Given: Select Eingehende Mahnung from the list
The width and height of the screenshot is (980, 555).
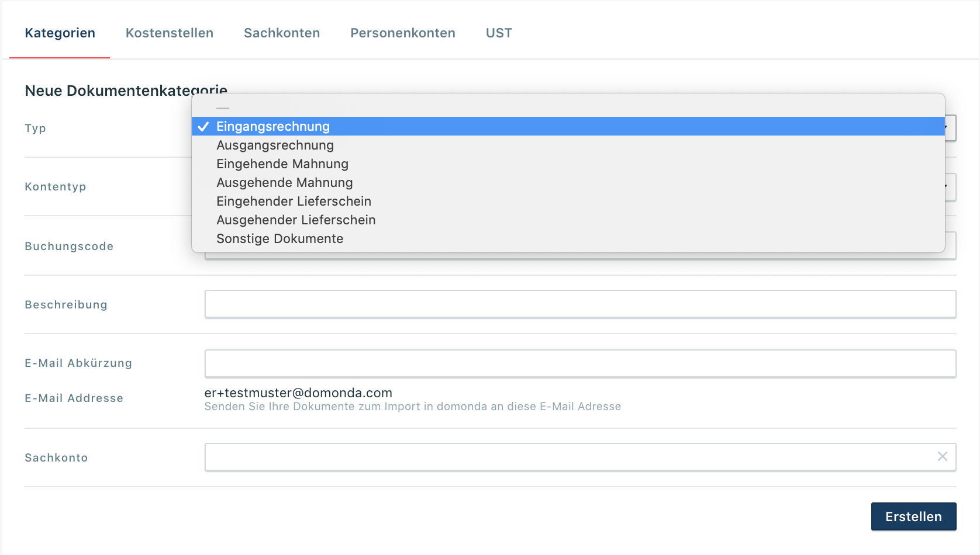Looking at the screenshot, I should click(282, 164).
